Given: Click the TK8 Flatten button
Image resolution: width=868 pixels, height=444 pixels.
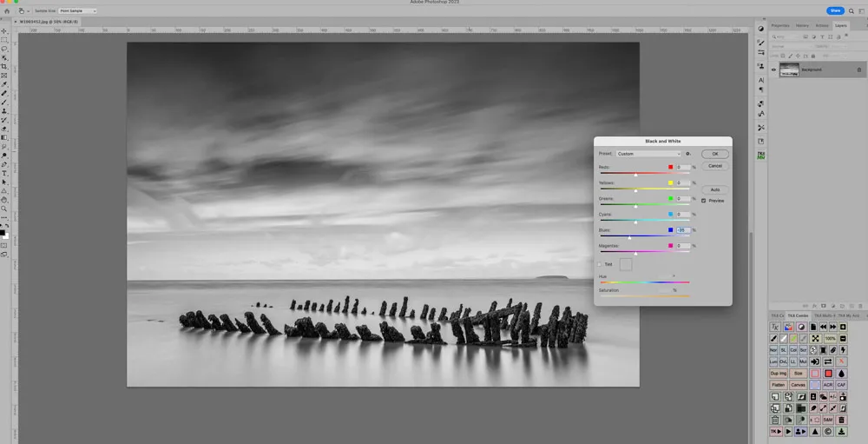Looking at the screenshot, I should pyautogui.click(x=779, y=385).
